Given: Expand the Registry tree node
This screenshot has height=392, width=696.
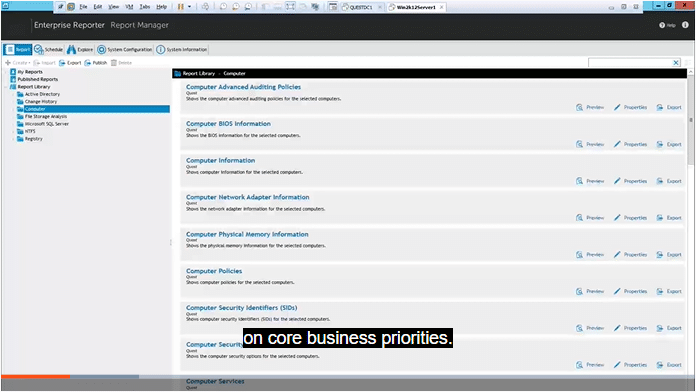Looking at the screenshot, I should (x=13, y=139).
